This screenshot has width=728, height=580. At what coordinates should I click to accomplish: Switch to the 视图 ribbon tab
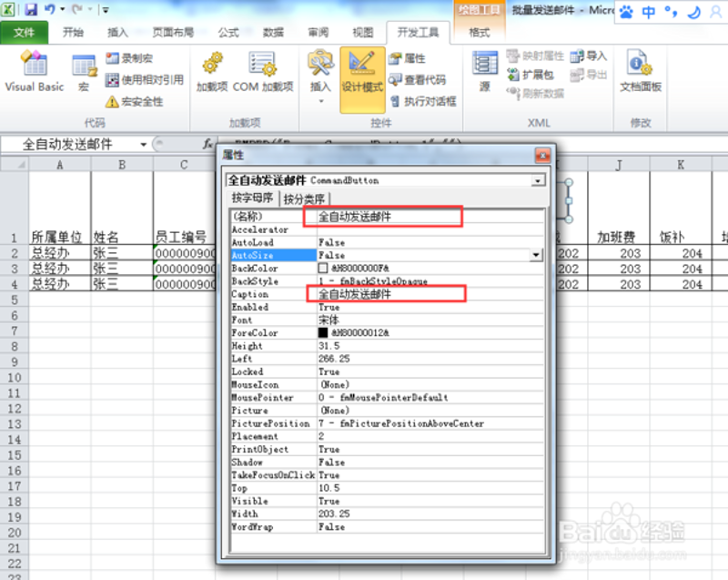362,33
